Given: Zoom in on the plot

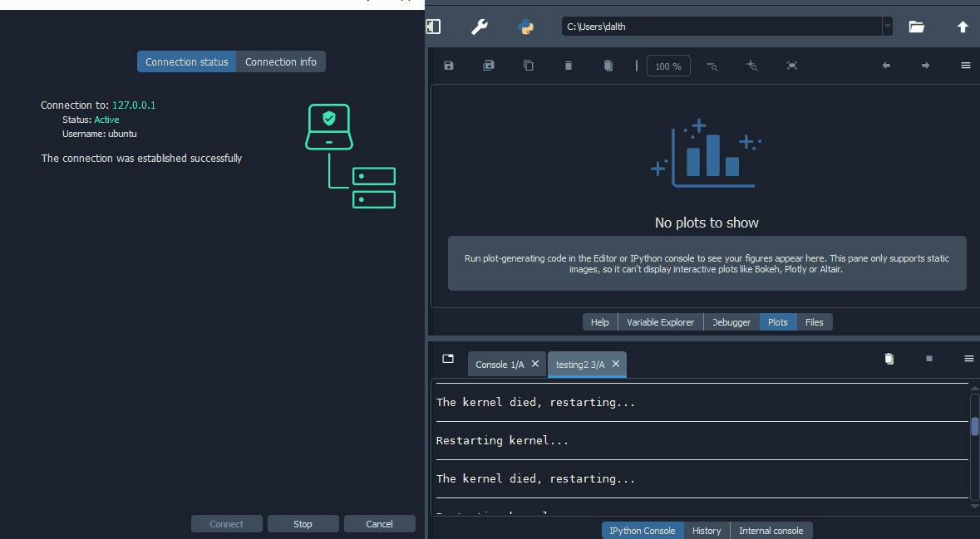Looking at the screenshot, I should point(751,65).
